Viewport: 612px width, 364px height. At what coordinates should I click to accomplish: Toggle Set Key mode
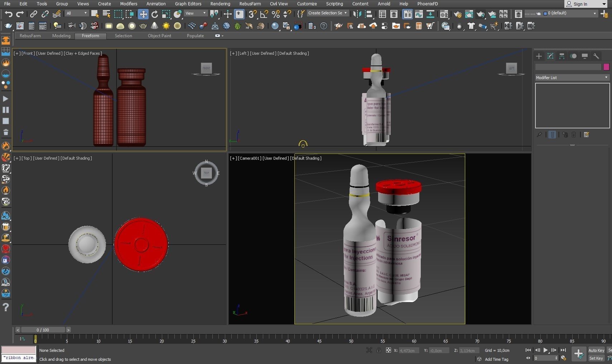pyautogui.click(x=596, y=358)
